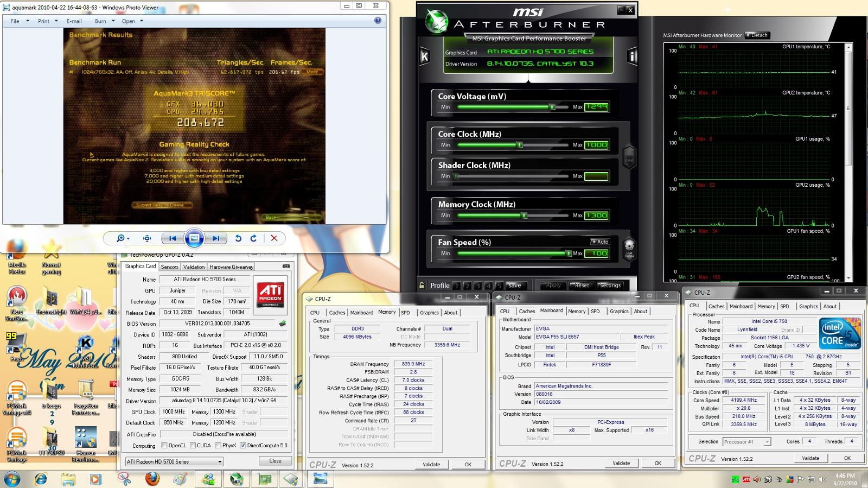Open the Photo Viewer File menu dropdown
868x488 pixels.
20,21
